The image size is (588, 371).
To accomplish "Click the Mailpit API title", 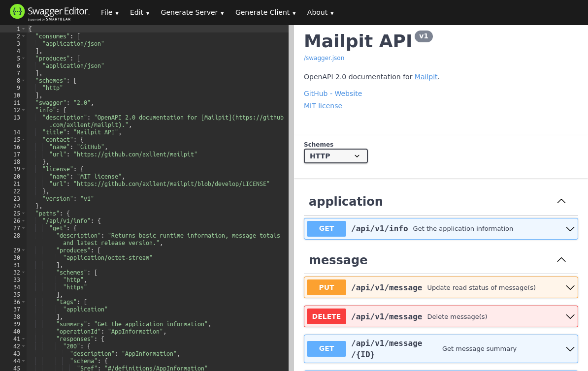I will 358,41.
